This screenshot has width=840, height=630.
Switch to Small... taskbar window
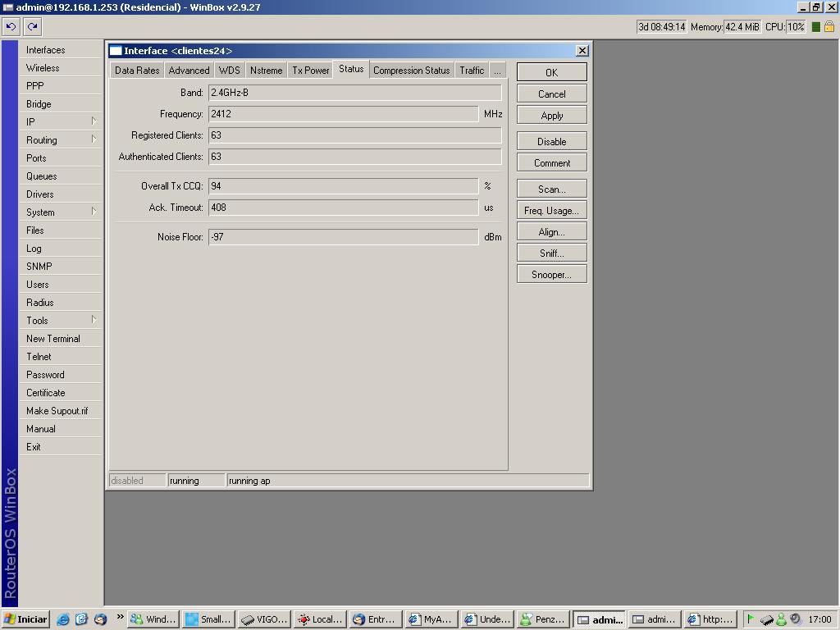pyautogui.click(x=209, y=619)
